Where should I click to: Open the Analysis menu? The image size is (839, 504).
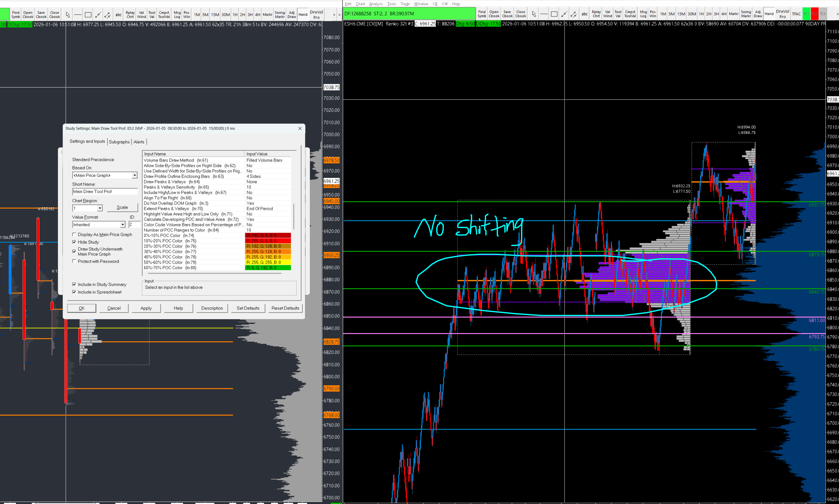tap(376, 4)
